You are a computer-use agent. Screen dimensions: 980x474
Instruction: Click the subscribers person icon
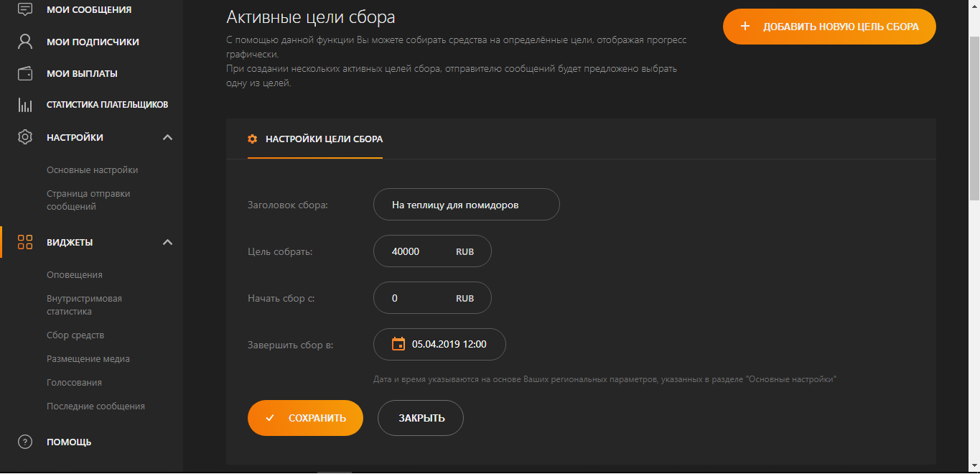pyautogui.click(x=25, y=42)
